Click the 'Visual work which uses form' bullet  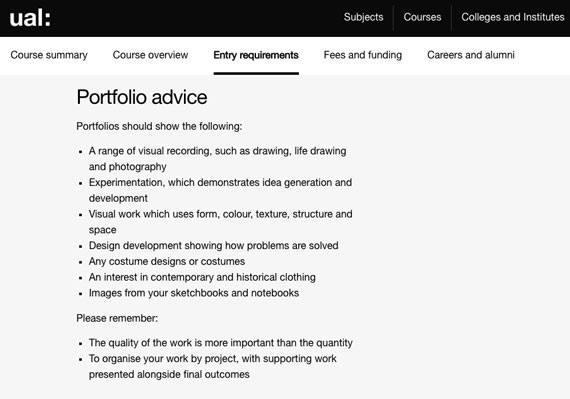click(x=220, y=222)
